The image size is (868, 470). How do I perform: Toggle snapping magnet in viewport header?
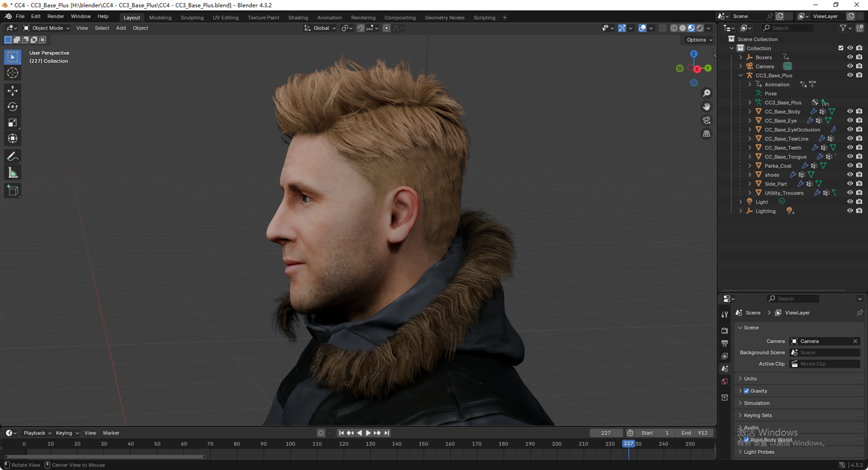click(x=361, y=28)
